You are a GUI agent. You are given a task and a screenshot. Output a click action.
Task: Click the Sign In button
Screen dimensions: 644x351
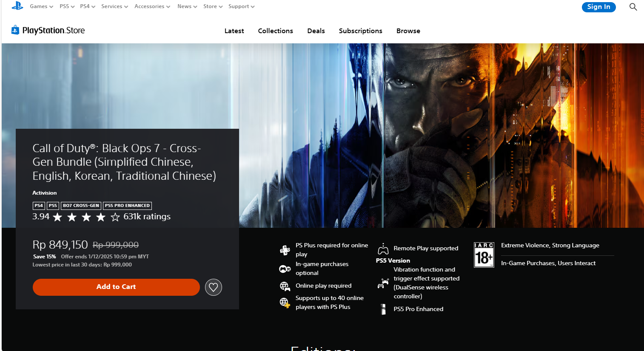pyautogui.click(x=598, y=7)
